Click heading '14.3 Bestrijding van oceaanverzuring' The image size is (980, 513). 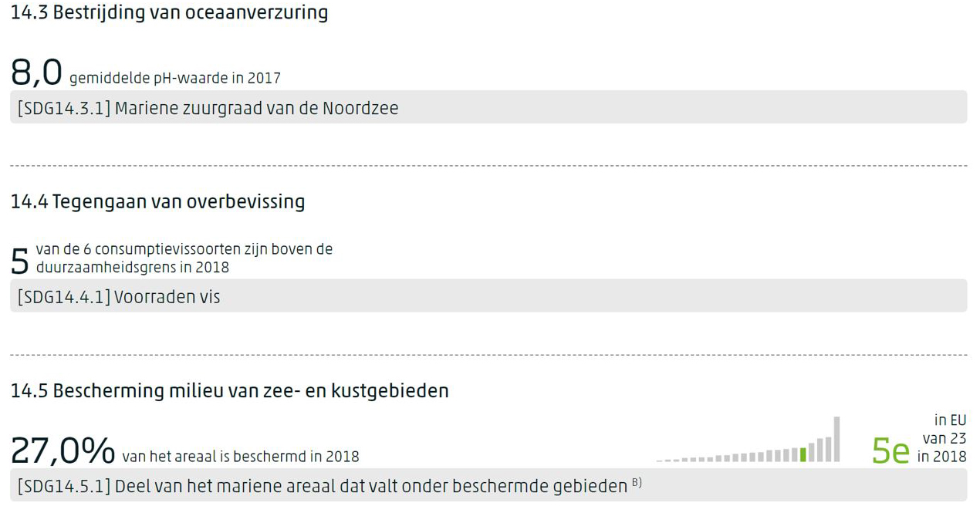(x=169, y=13)
